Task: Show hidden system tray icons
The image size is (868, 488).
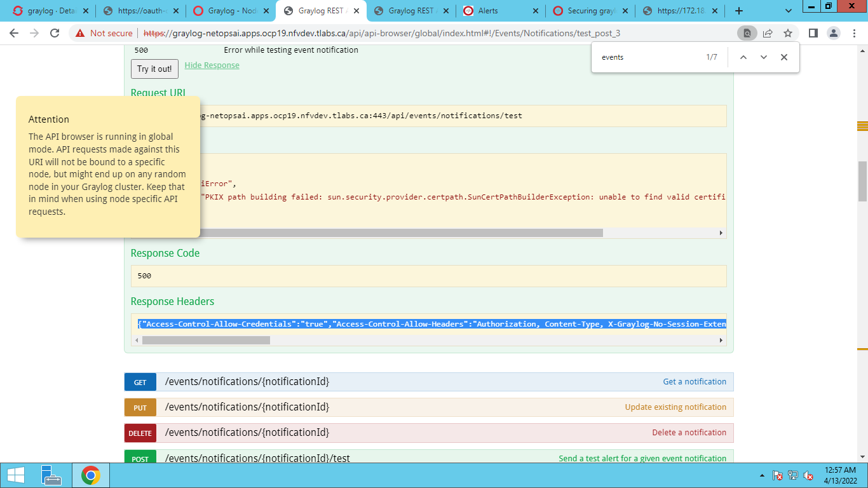Action: (x=762, y=475)
